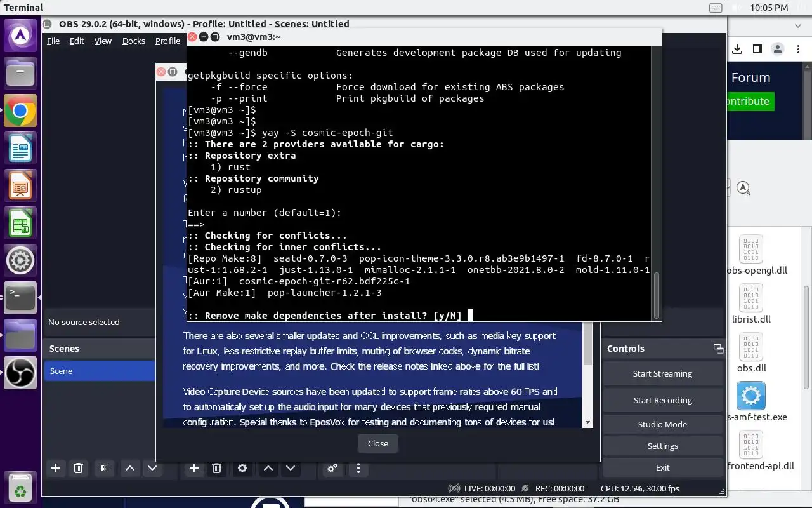Open OBS Edit menu
Screen dimensions: 812x508
(x=77, y=41)
